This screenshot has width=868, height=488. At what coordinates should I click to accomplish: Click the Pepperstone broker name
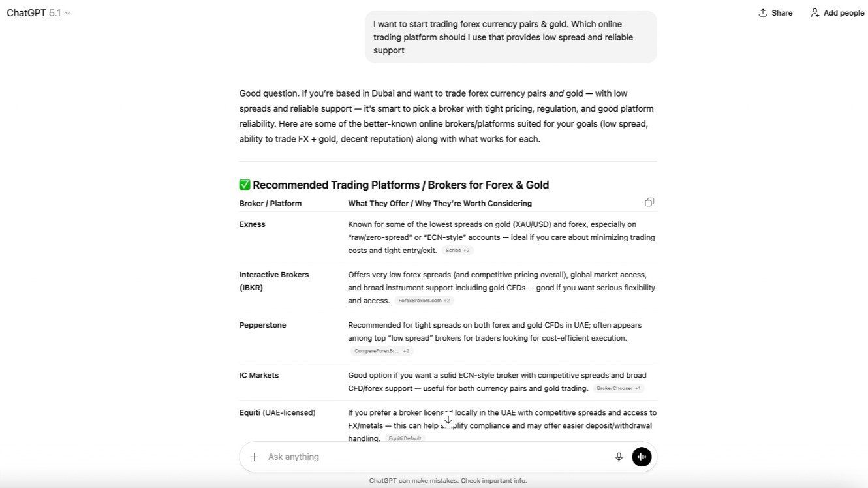coord(262,325)
